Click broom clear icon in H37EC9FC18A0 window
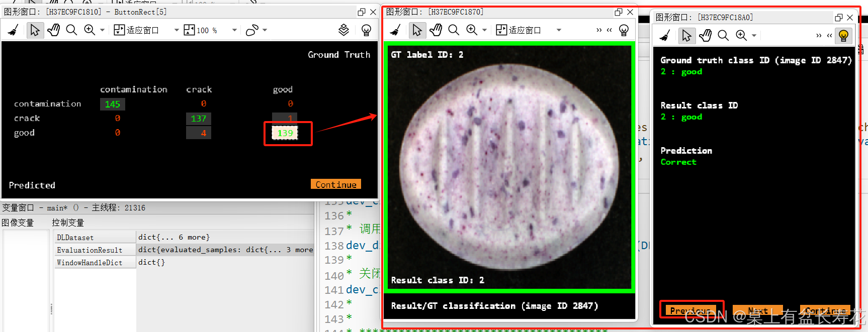The width and height of the screenshot is (868, 332). pyautogui.click(x=665, y=36)
